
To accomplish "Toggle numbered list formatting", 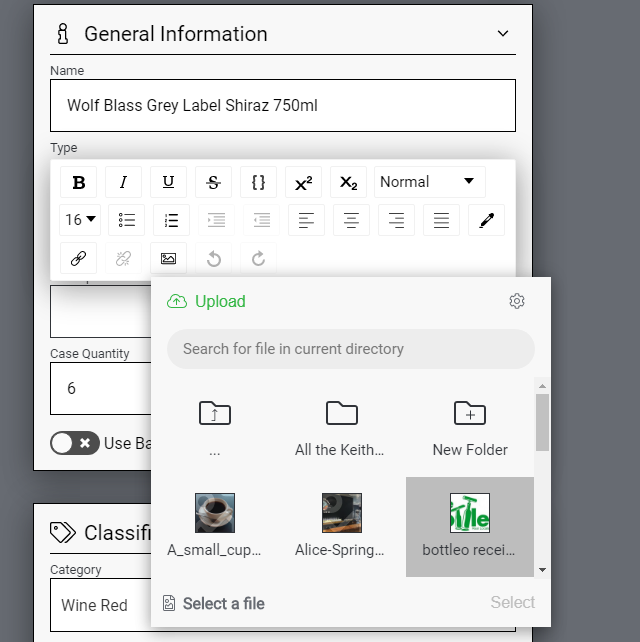I will [171, 220].
